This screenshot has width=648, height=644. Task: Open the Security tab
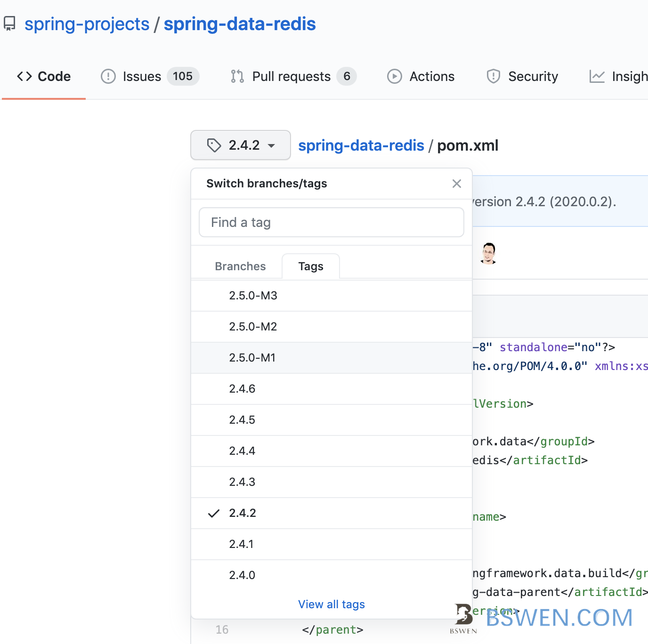pyautogui.click(x=522, y=76)
